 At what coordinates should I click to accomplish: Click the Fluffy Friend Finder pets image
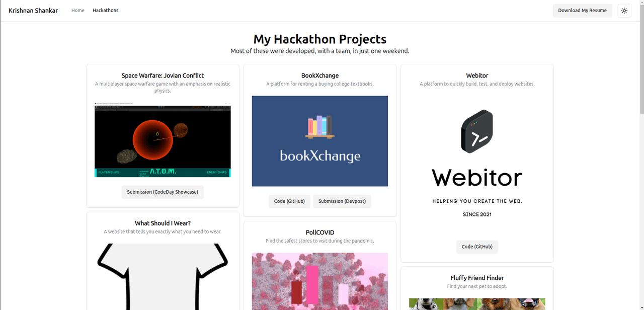477,304
